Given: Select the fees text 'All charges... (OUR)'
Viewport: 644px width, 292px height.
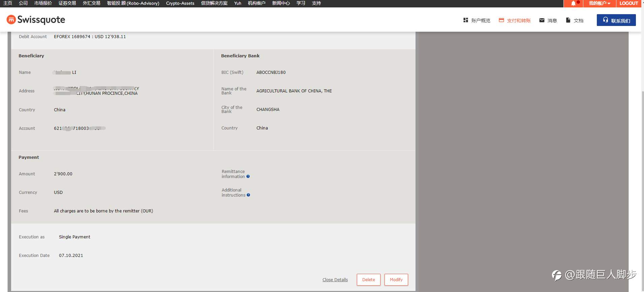Looking at the screenshot, I should point(103,211).
